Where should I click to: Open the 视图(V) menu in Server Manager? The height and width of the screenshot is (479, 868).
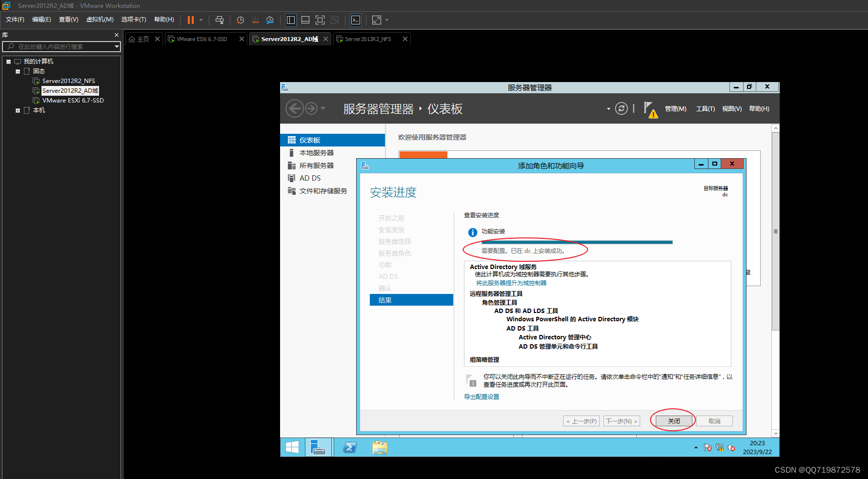[x=732, y=109]
